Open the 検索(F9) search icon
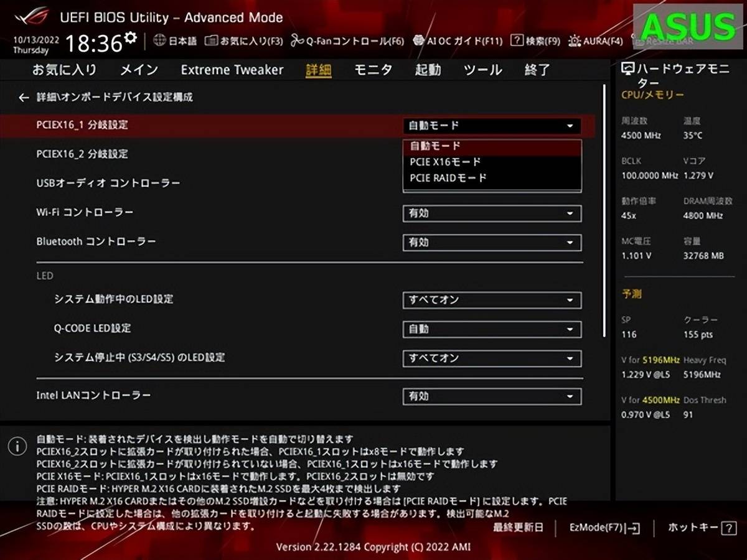The height and width of the screenshot is (560, 747). coord(516,41)
